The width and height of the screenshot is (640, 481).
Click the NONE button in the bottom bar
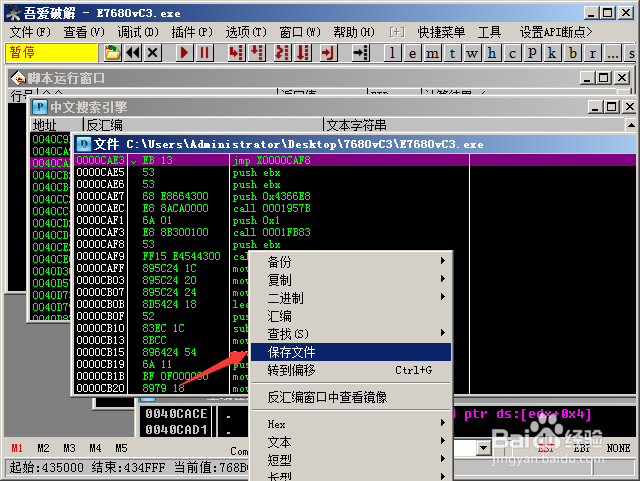tap(618, 448)
